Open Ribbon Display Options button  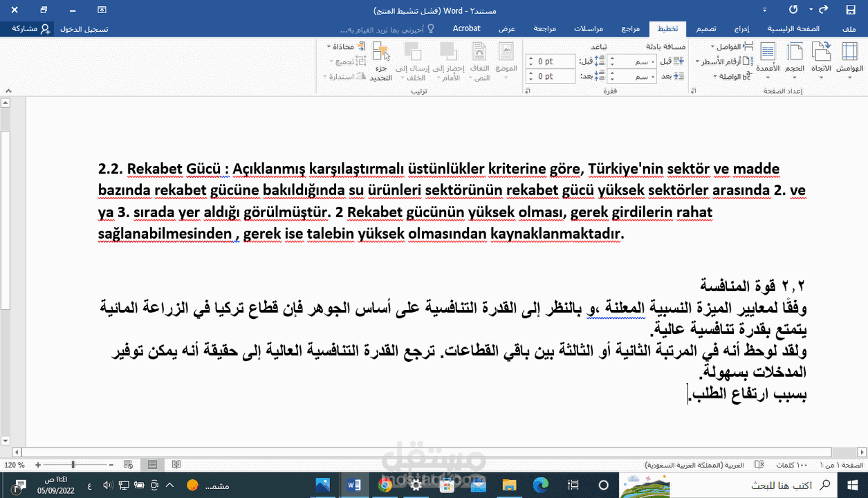coord(102,10)
